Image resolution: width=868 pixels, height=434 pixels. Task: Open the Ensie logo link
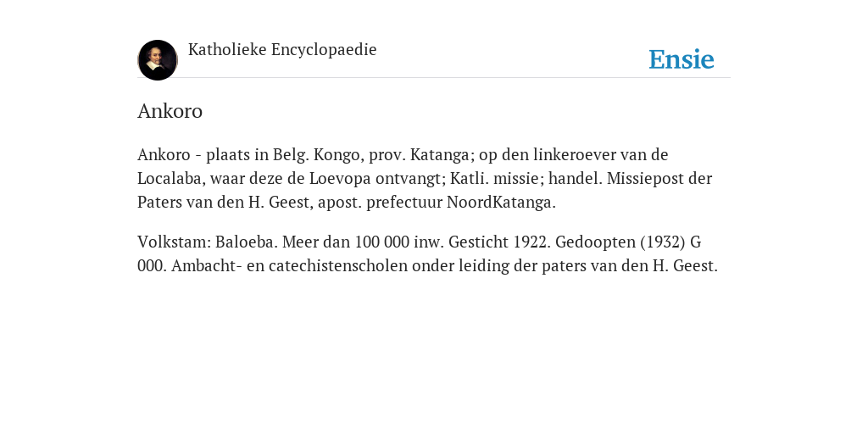point(682,59)
